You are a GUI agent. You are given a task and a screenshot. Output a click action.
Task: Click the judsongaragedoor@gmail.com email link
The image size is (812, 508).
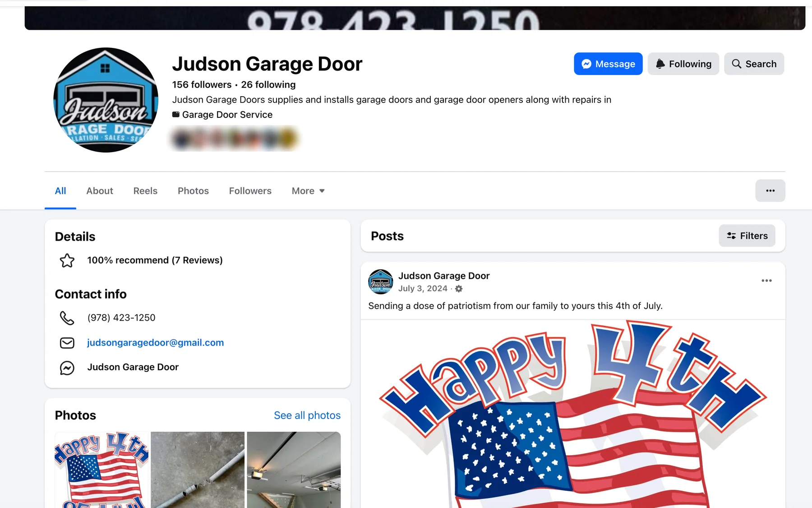pyautogui.click(x=155, y=343)
